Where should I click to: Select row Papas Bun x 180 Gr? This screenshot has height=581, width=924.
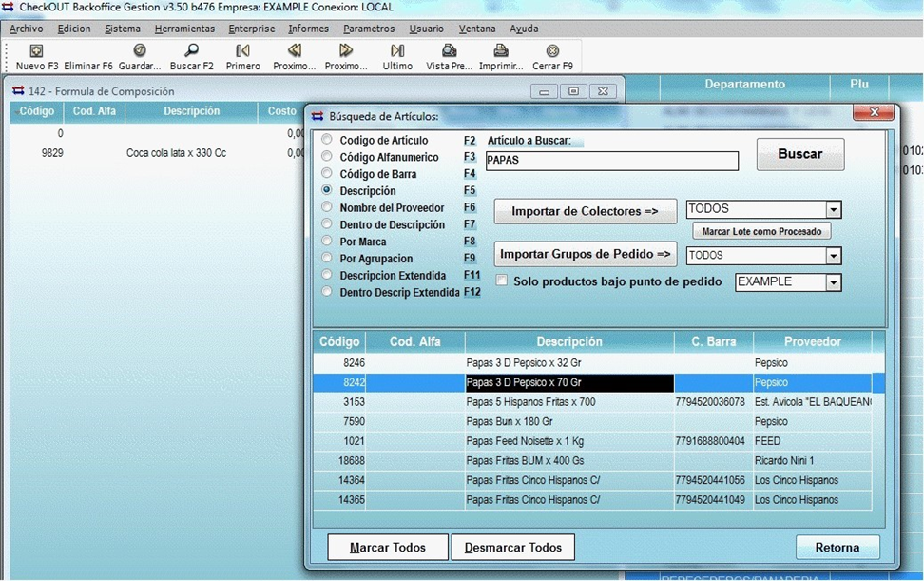592,421
